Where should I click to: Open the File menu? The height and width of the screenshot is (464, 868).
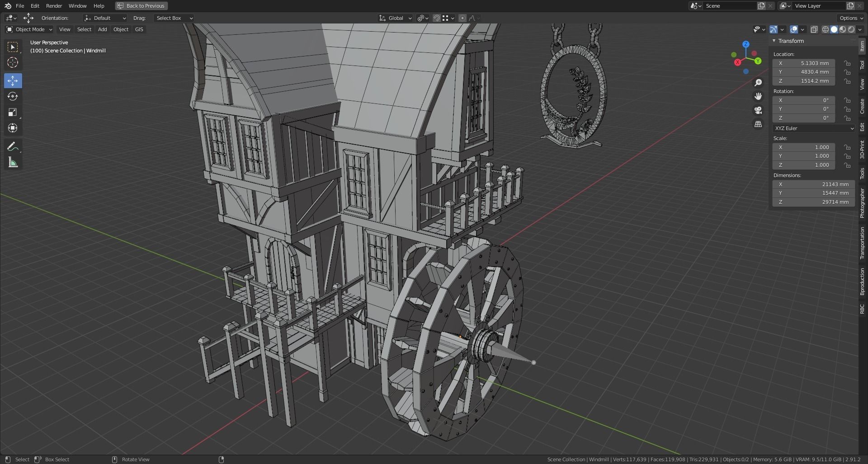(20, 6)
